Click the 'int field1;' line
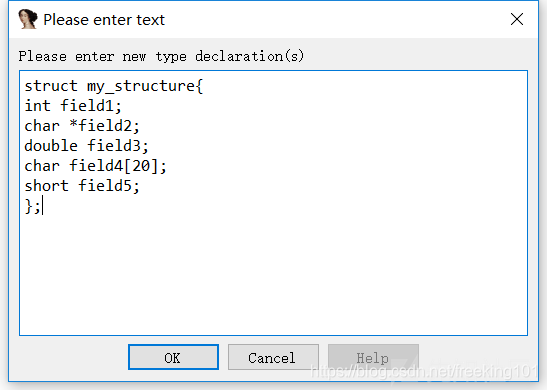Screen dimensions: 547x390 (73, 106)
